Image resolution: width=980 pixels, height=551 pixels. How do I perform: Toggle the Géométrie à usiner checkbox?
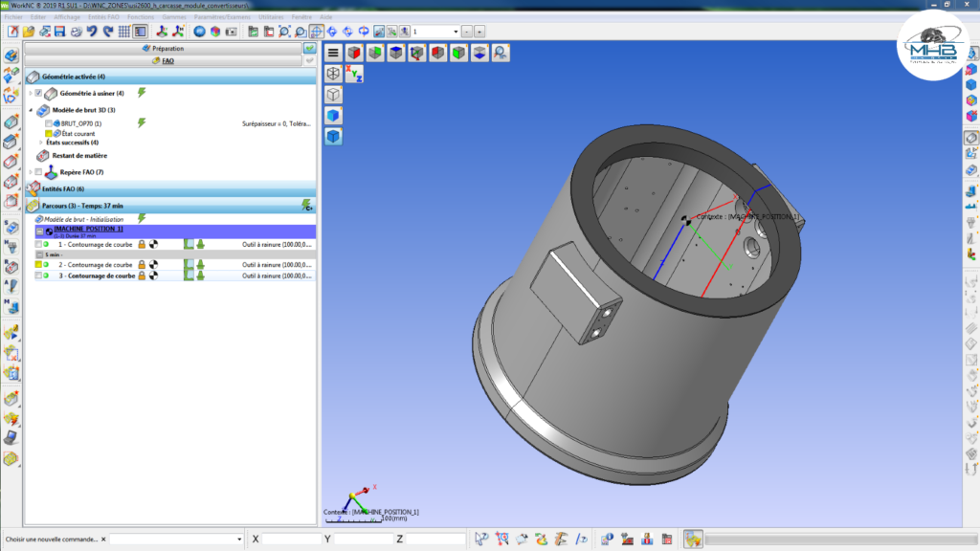(x=38, y=93)
